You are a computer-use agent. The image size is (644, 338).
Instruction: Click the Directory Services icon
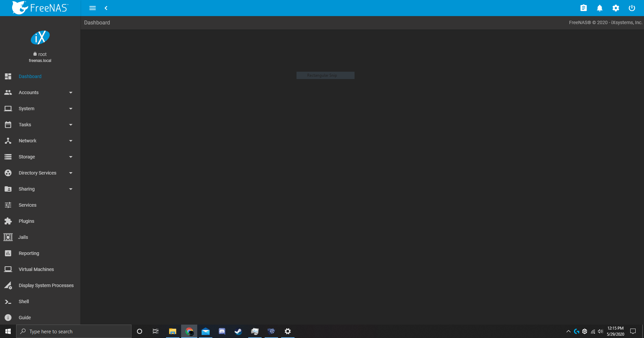pos(8,173)
